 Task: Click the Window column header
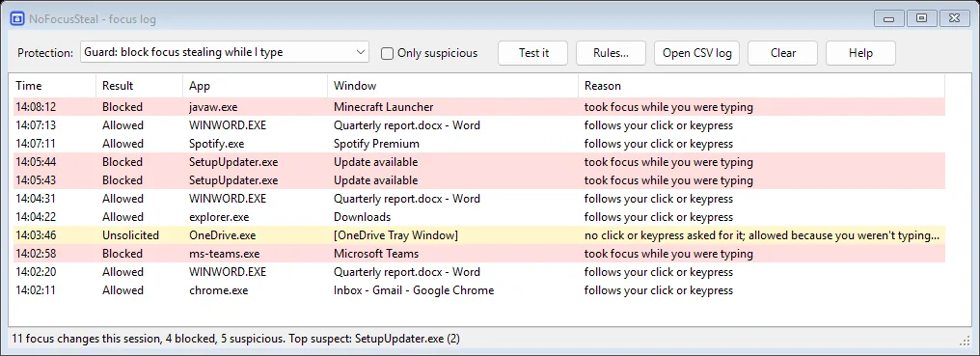coord(452,86)
